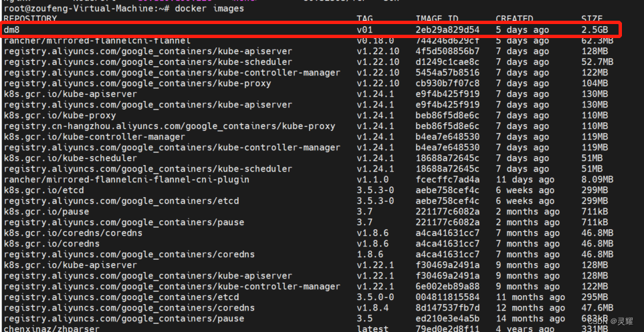Click the 3.5.0-0 tag
644x332 pixels.
click(375, 297)
